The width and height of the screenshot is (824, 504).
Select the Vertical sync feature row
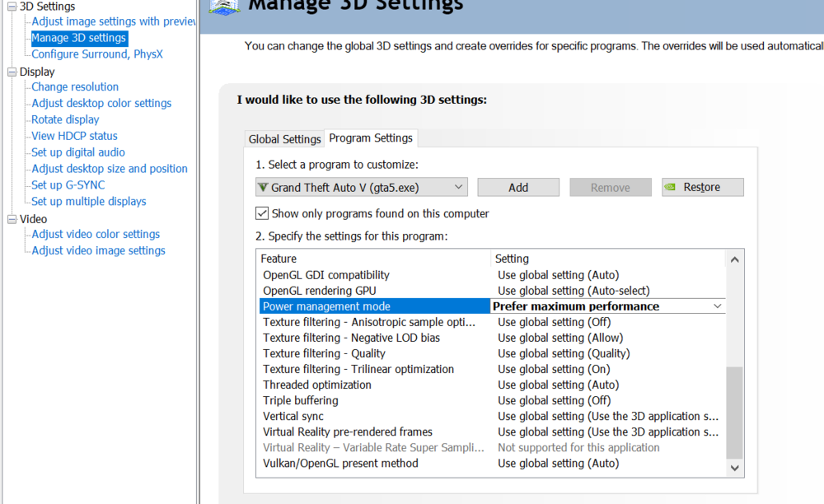tap(293, 416)
